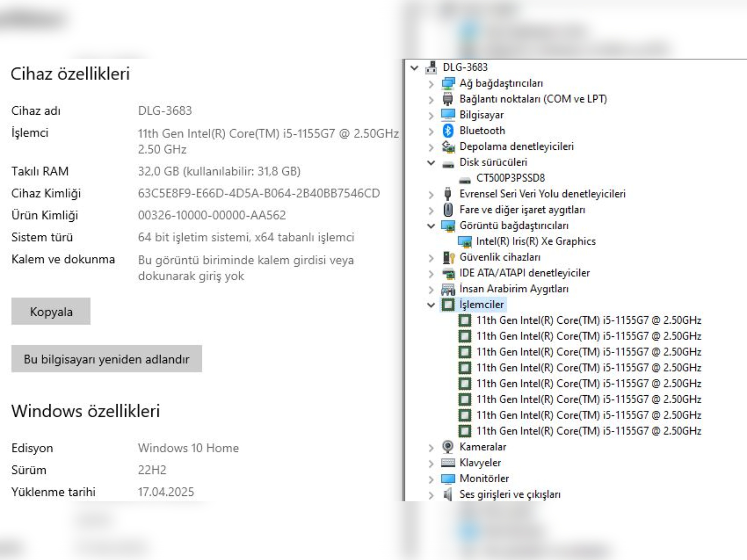Click the Cihaz Kimliği value
The width and height of the screenshot is (747, 560).
click(x=259, y=193)
